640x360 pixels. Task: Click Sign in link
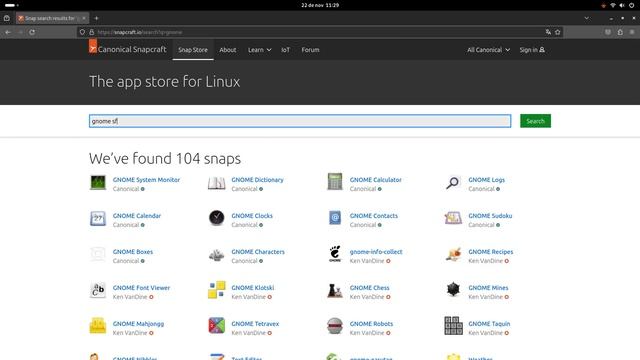tap(532, 50)
